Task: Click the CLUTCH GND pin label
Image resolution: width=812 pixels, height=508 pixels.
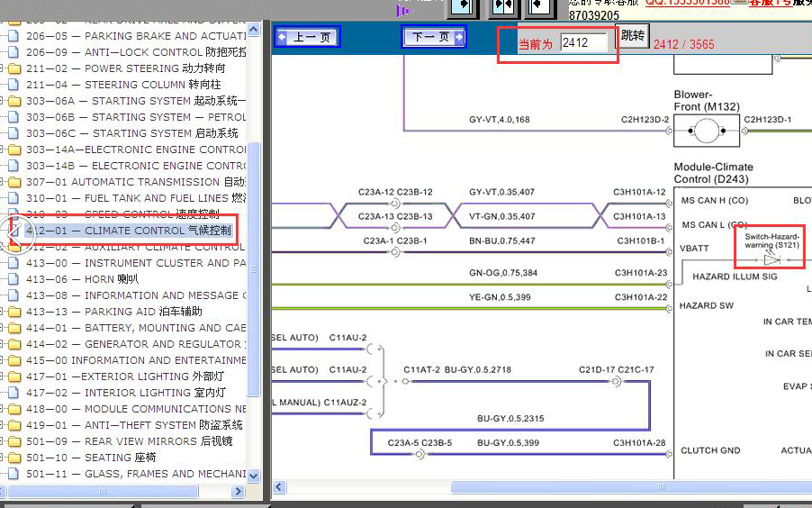Action: point(710,450)
